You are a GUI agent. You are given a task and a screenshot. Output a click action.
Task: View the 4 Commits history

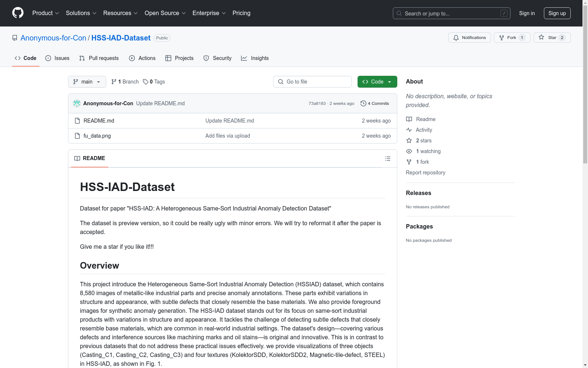(375, 103)
